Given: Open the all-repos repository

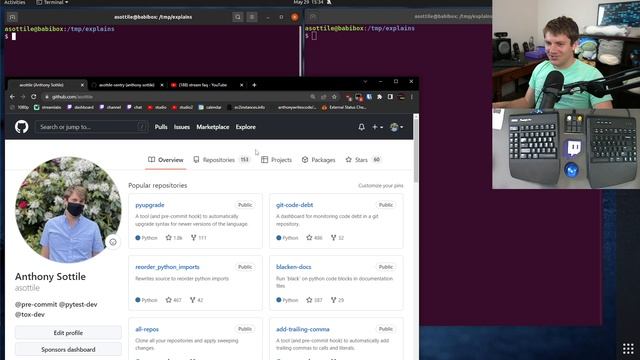Looking at the screenshot, I should (x=147, y=329).
